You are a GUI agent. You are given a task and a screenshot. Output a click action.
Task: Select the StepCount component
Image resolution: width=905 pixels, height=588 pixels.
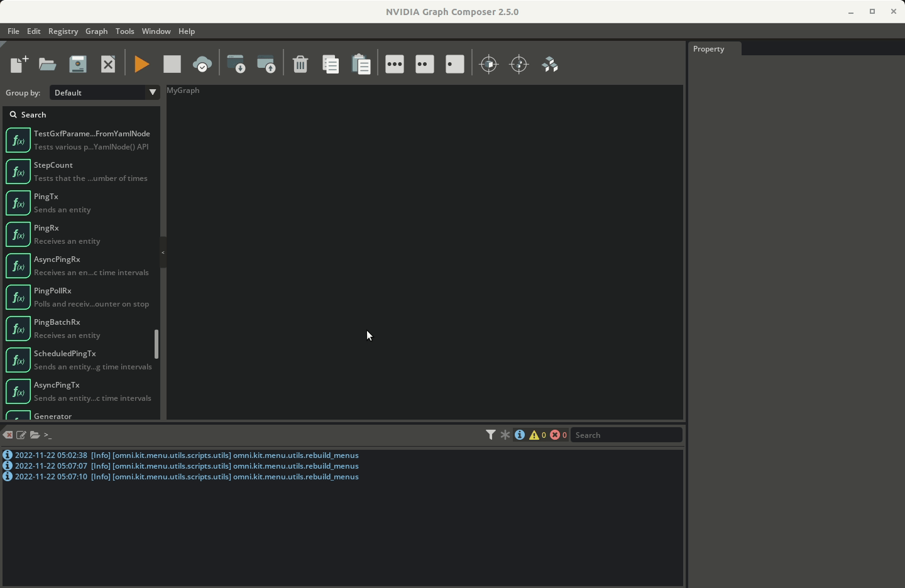pyautogui.click(x=82, y=171)
